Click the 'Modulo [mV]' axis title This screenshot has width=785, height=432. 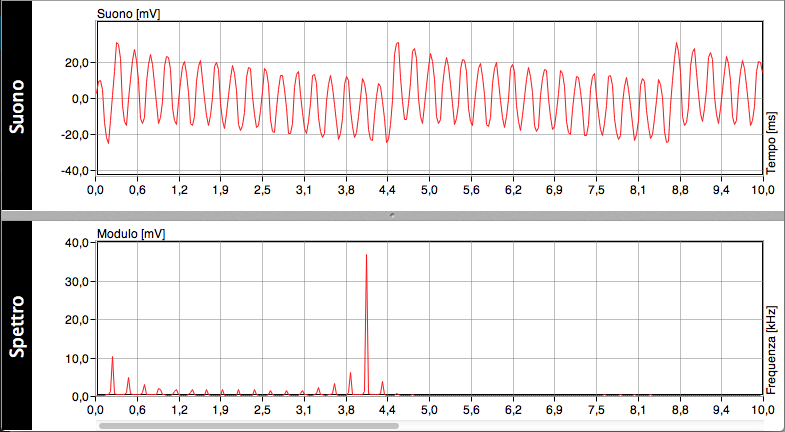[x=131, y=234]
